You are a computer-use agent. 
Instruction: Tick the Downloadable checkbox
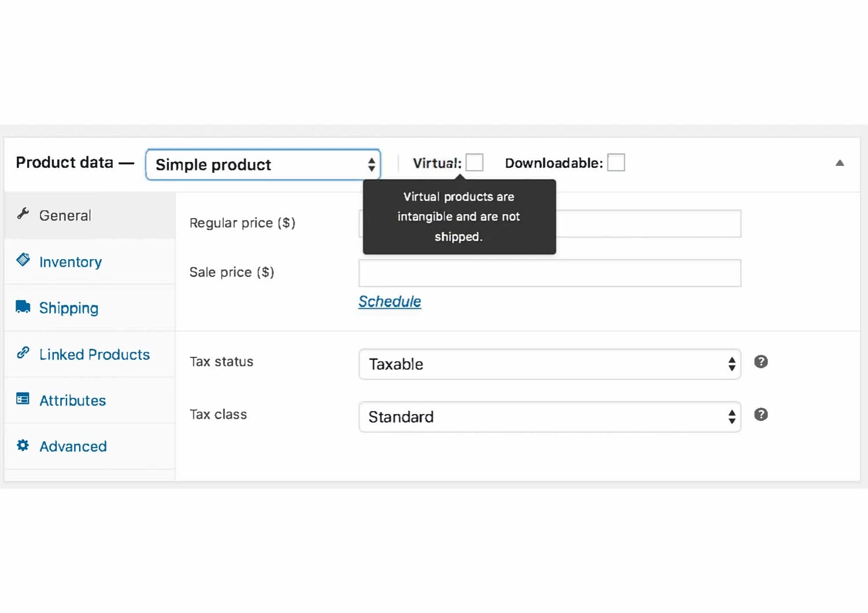616,163
